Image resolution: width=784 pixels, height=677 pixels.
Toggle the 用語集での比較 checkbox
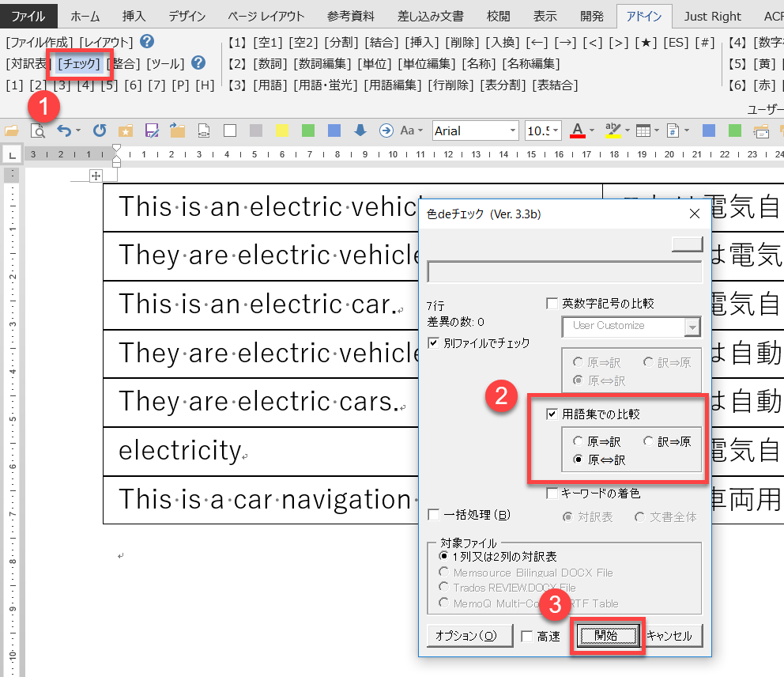(x=552, y=414)
